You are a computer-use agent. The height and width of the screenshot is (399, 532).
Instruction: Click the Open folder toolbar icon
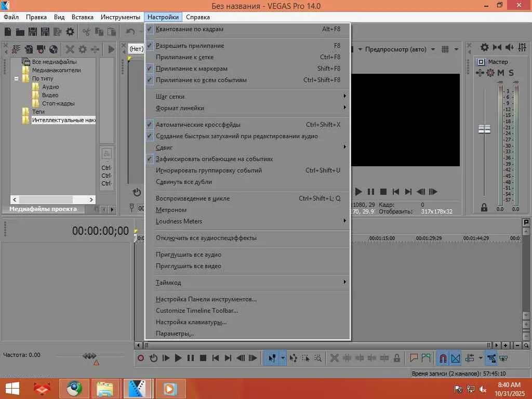click(20, 32)
